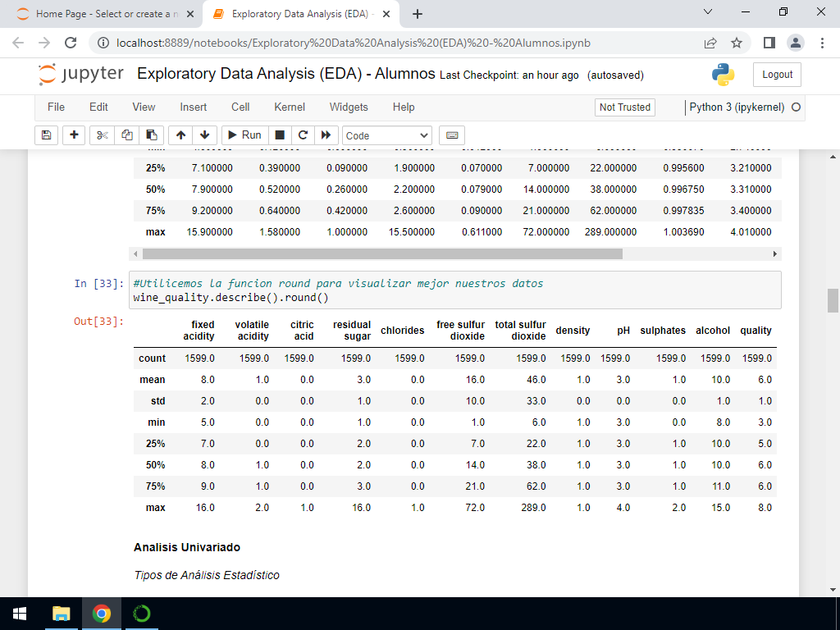The height and width of the screenshot is (630, 840).
Task: Click the Run button
Action: [x=244, y=135]
